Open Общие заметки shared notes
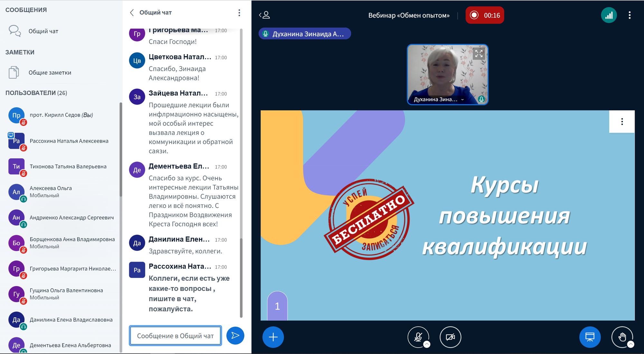This screenshot has width=644, height=354. 50,72
